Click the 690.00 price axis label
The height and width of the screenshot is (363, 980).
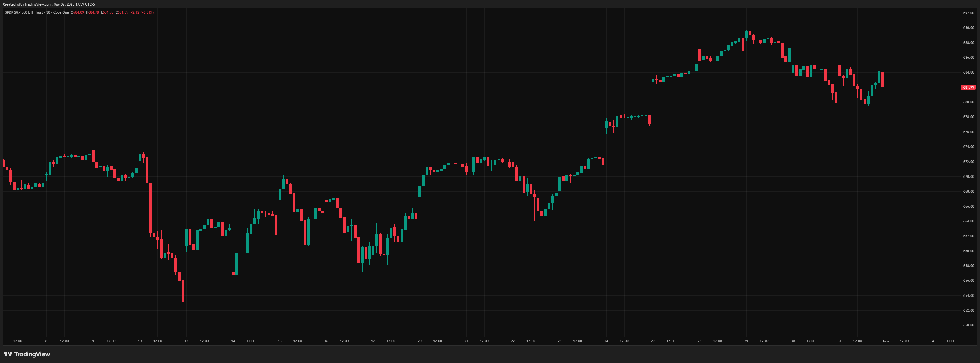point(968,28)
